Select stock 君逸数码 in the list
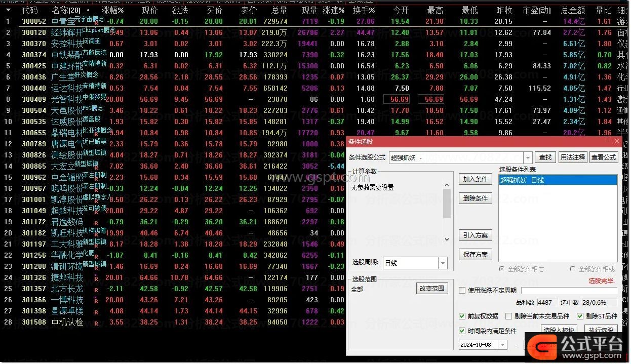This screenshot has width=631, height=364. (x=67, y=222)
